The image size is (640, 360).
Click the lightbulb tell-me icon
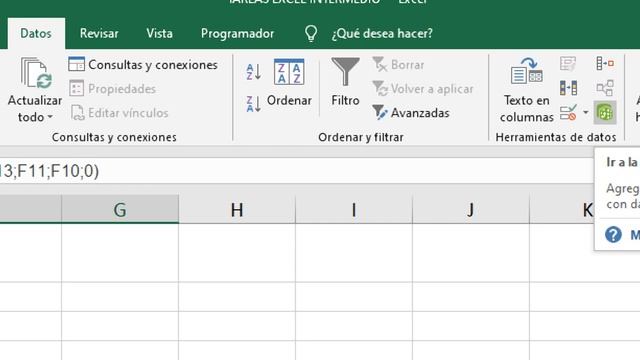pyautogui.click(x=311, y=33)
